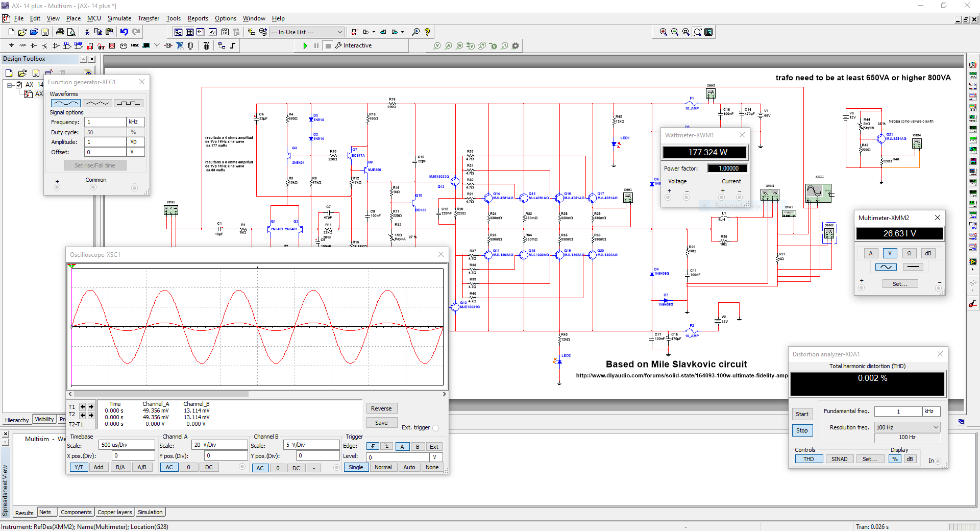980x531 pixels.
Task: Switch the multimeter to Ammeter (A) mode
Action: pos(871,253)
